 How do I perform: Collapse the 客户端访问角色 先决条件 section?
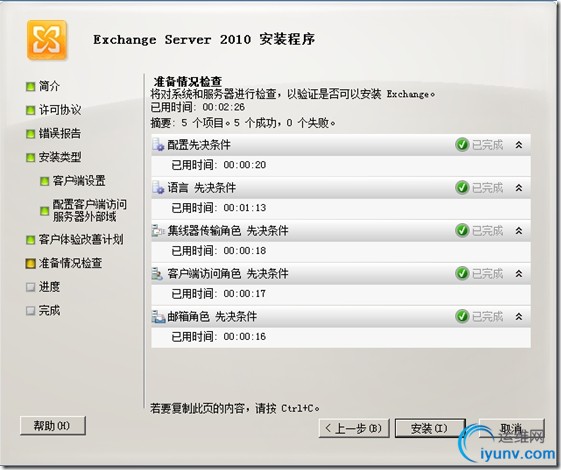click(519, 274)
